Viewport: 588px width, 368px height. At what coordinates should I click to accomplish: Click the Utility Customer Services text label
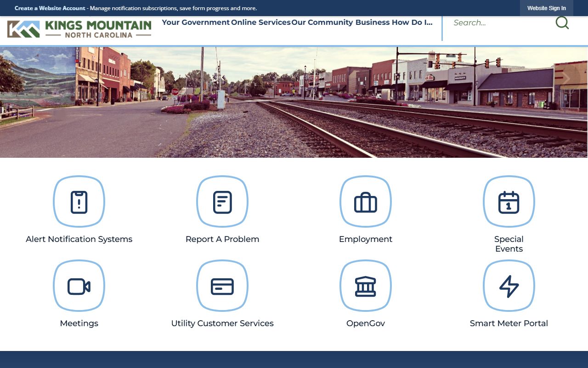point(222,323)
